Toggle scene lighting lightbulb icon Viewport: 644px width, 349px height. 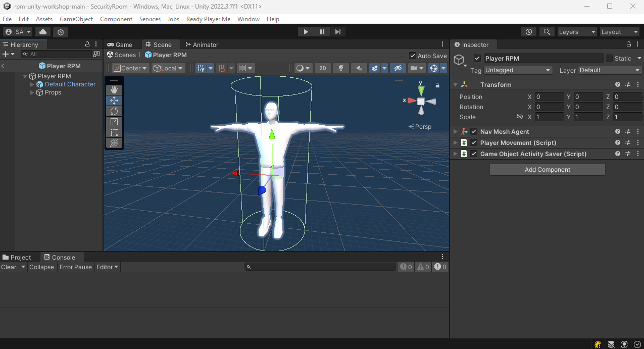(341, 68)
